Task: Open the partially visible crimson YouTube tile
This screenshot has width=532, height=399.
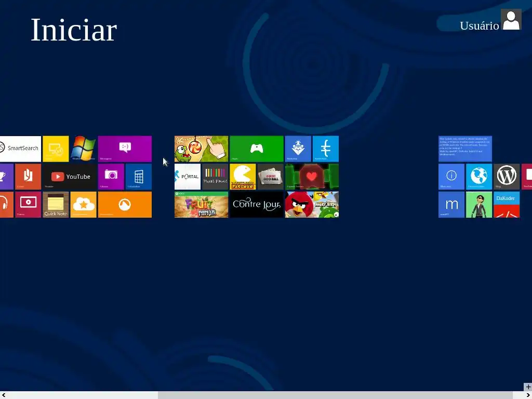Action: point(527,177)
